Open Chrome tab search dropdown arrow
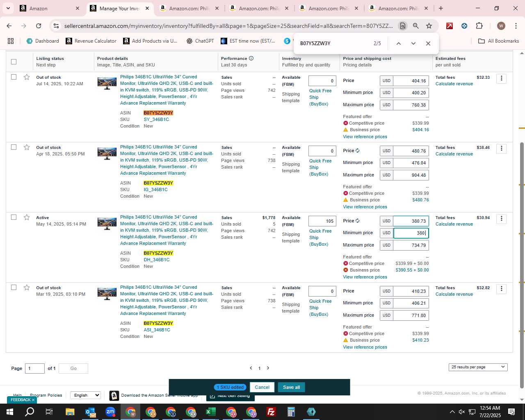Screen dimensions: 525x420 pyautogui.click(x=8, y=8)
